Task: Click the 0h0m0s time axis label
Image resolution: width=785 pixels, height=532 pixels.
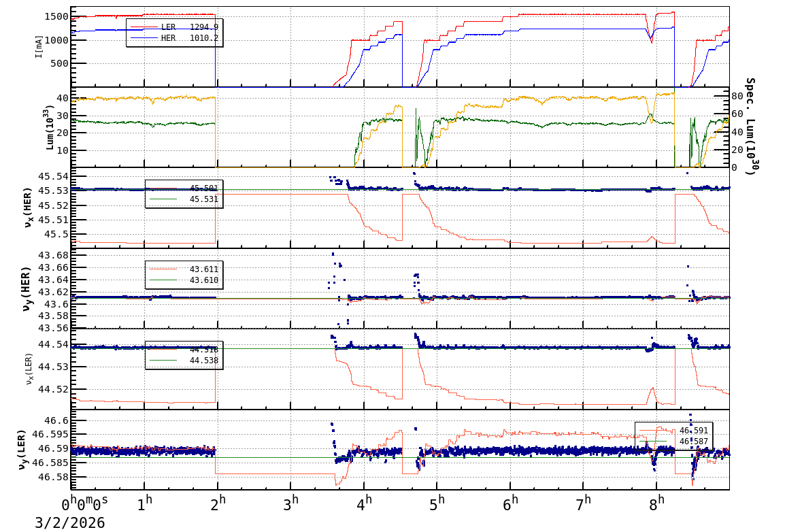Action: coord(84,503)
